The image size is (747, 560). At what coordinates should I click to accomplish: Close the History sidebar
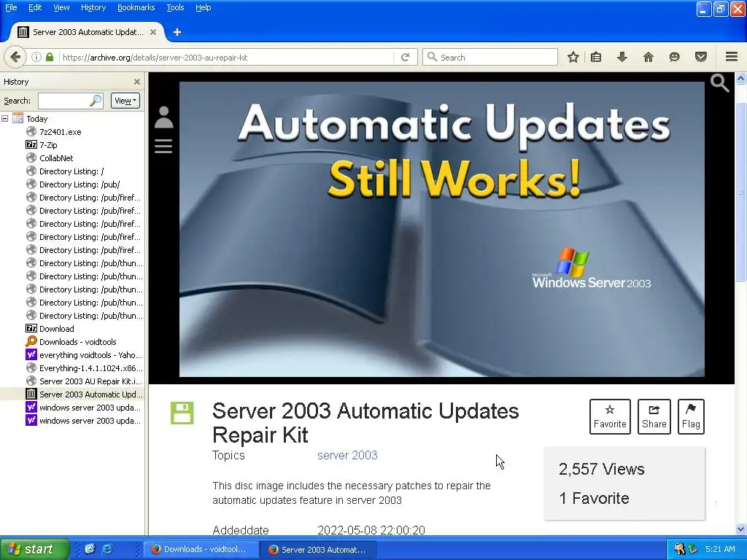pyautogui.click(x=137, y=82)
